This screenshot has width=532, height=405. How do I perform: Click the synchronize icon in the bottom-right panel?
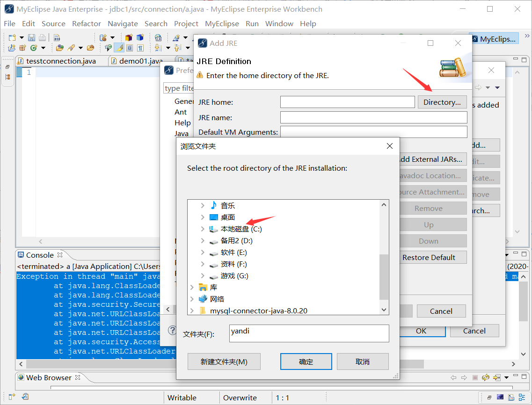(486, 377)
